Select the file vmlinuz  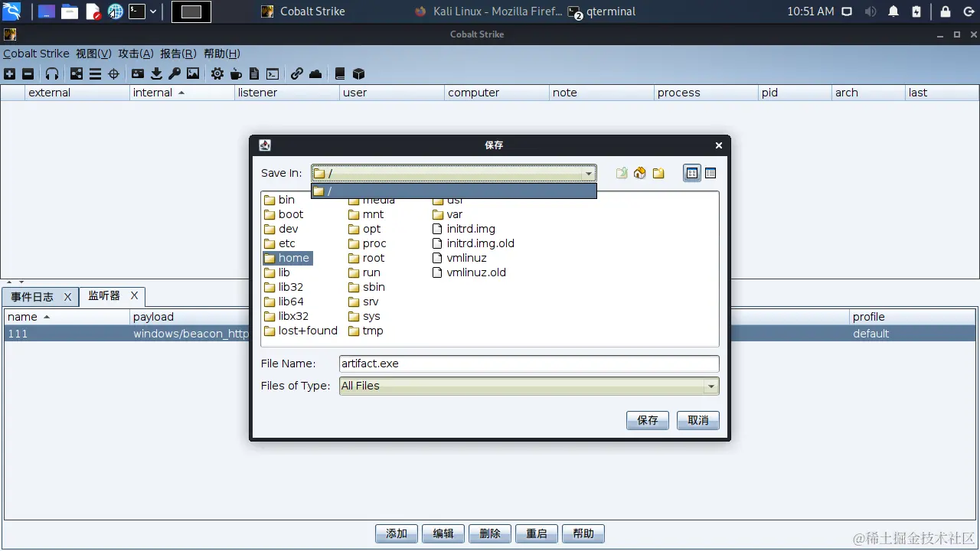[459, 258]
